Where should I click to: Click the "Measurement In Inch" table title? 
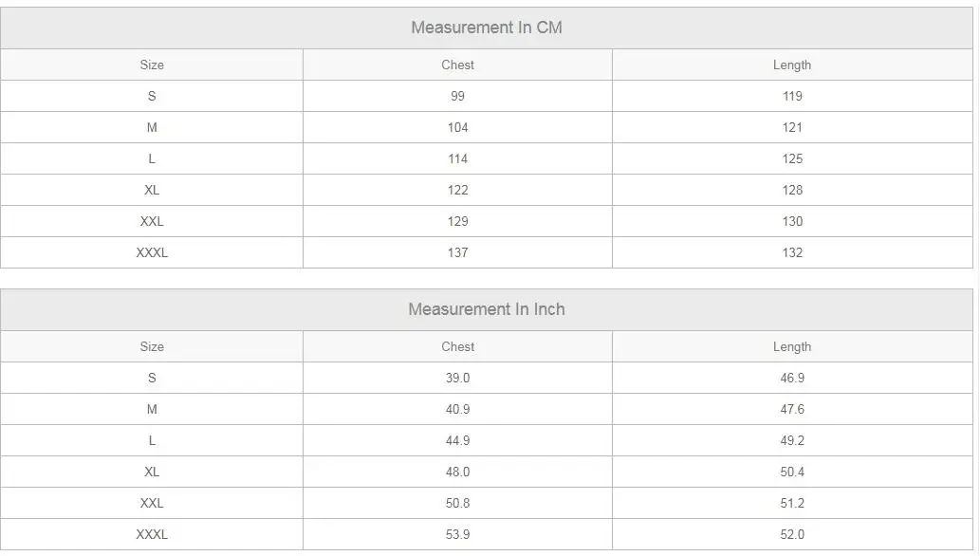[487, 309]
